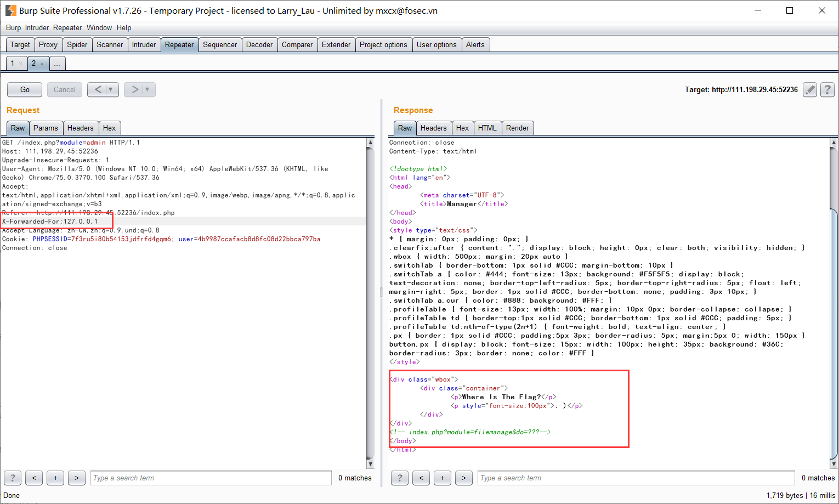Focus the request search term field

click(211, 478)
